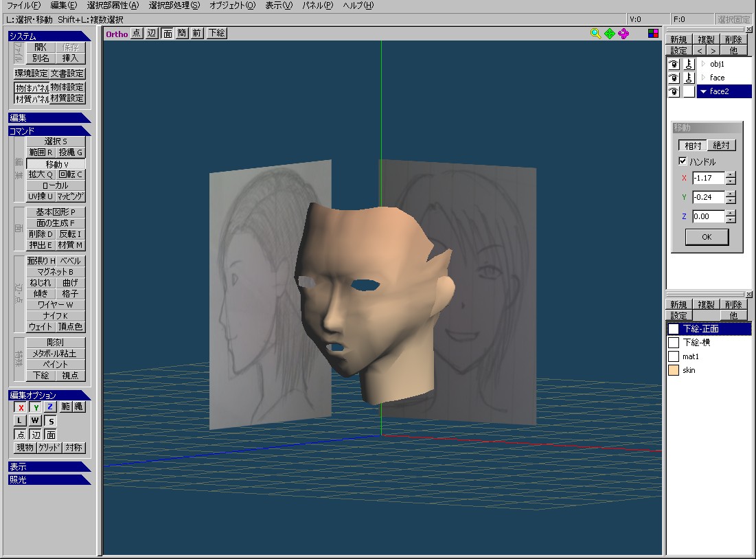Click the 下絵-横 material swatch
This screenshot has height=559, width=756.
(674, 343)
